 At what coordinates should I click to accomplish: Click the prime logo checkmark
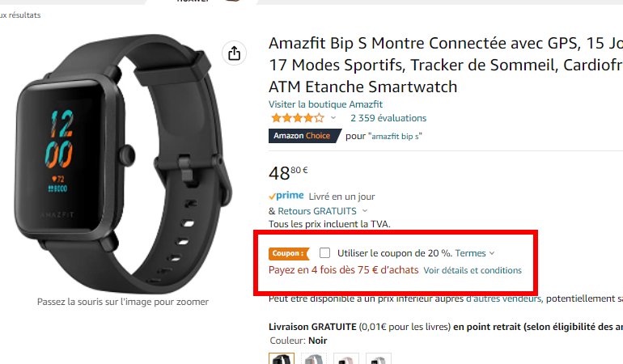272,197
